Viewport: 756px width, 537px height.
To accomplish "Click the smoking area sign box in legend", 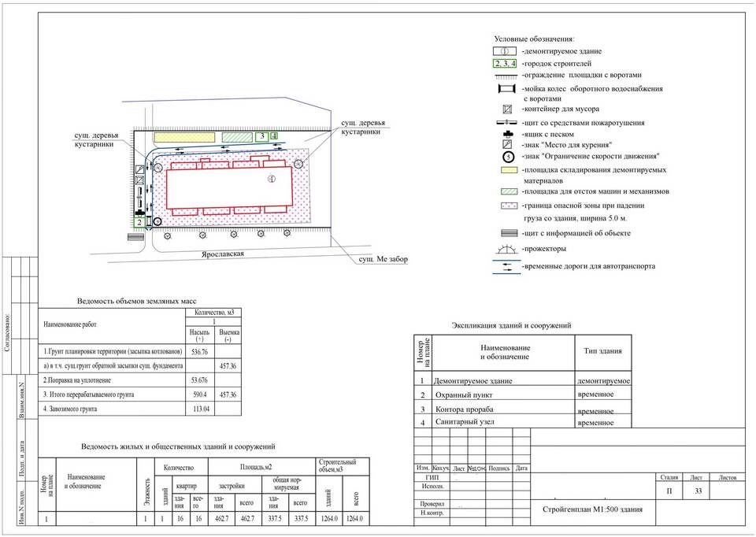I will pos(508,145).
